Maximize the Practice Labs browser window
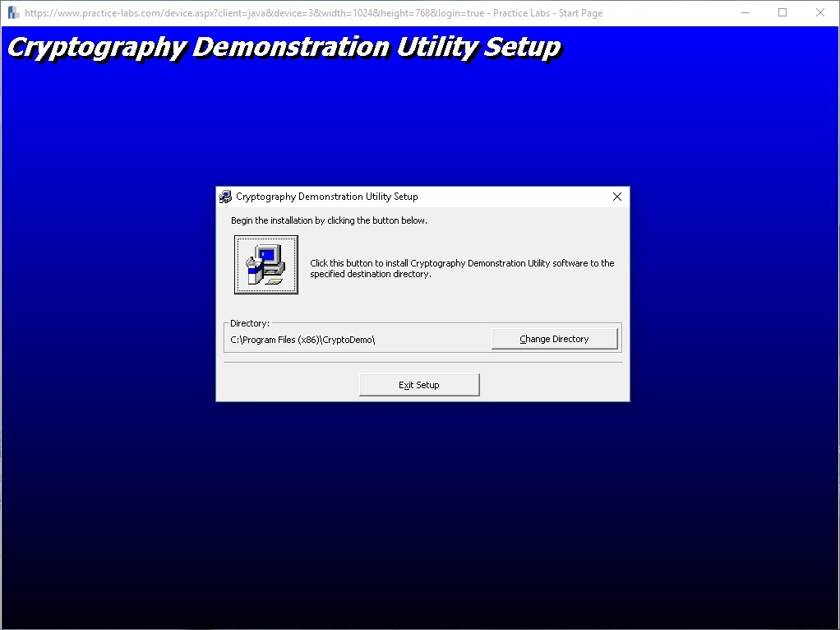This screenshot has width=840, height=630. 782,12
